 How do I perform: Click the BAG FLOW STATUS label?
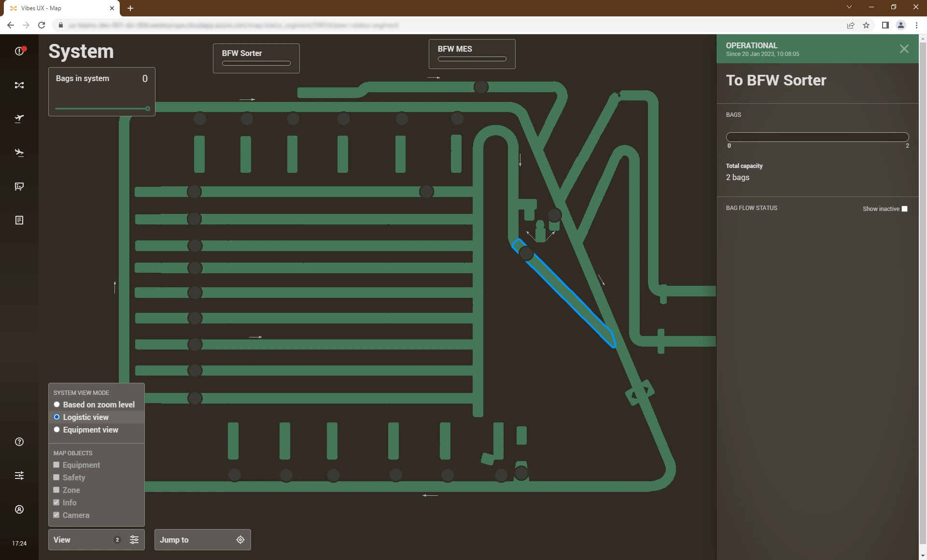click(x=752, y=208)
